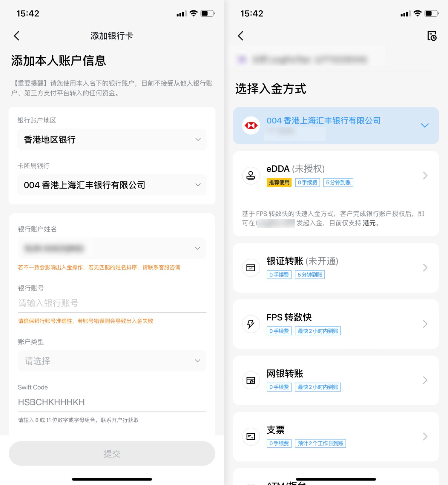The width and height of the screenshot is (448, 485).
Task: Tap the eDDA description mentioning 港元
Action: point(333,218)
